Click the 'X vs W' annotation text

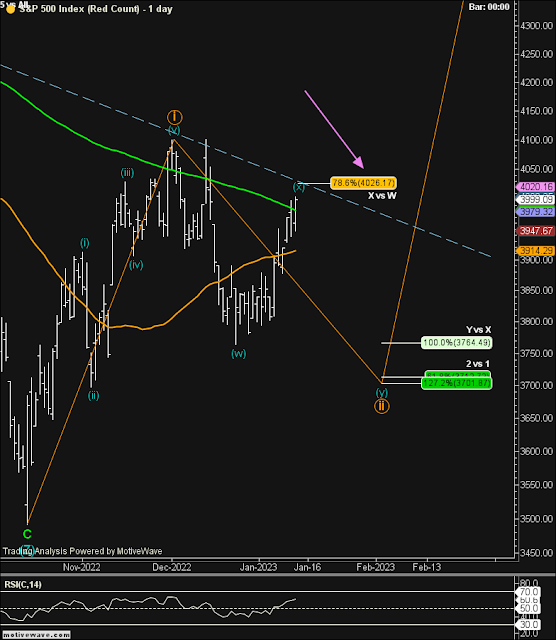coord(382,196)
